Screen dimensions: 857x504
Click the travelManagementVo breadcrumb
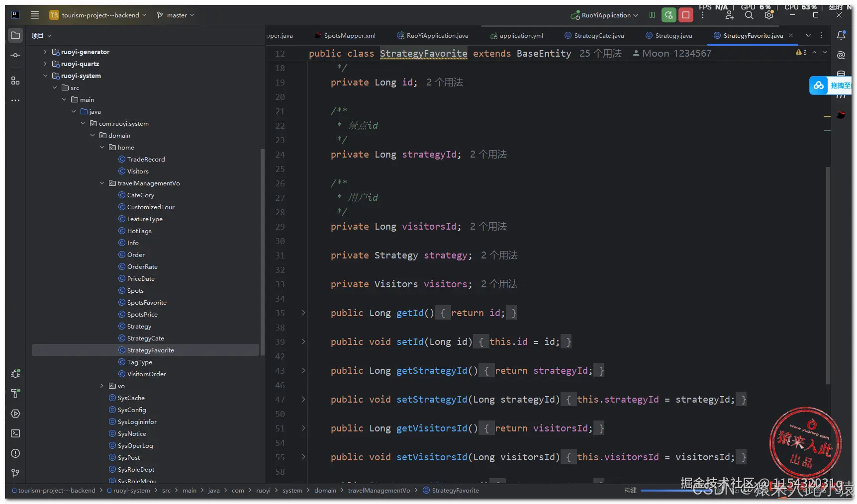[379, 491]
